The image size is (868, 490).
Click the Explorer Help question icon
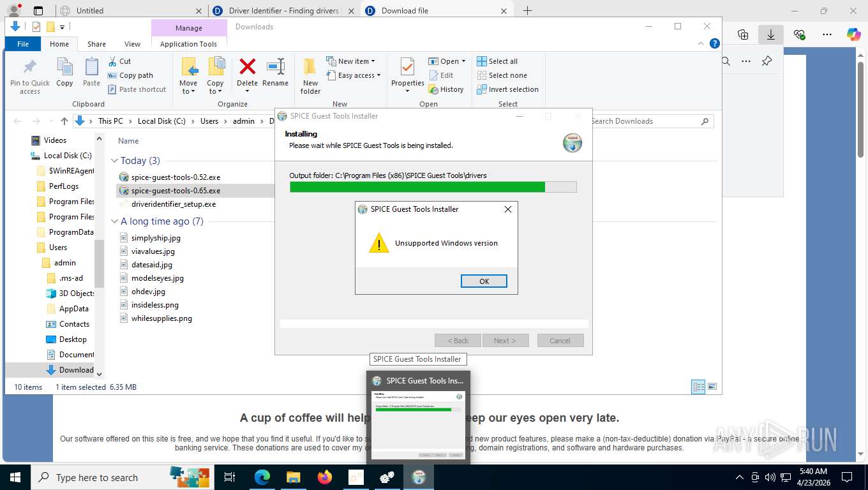coord(715,44)
